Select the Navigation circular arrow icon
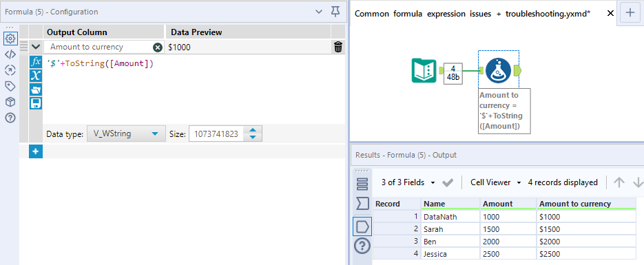This screenshot has height=265, width=644. tap(10, 70)
